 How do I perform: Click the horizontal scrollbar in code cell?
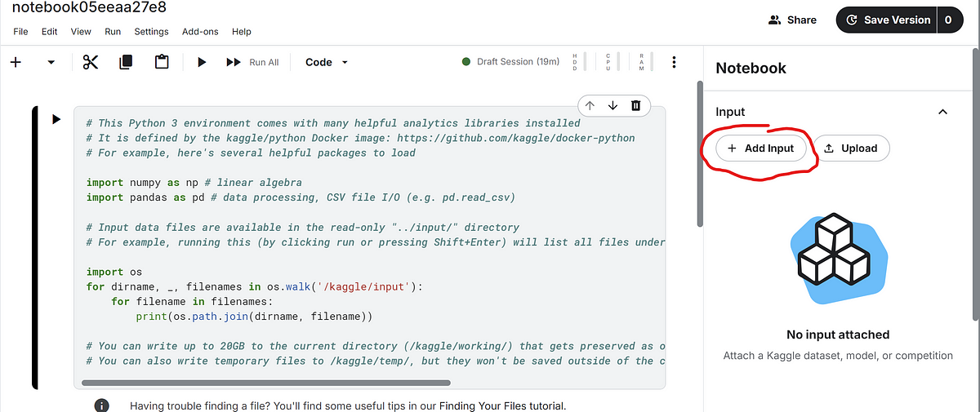click(267, 383)
